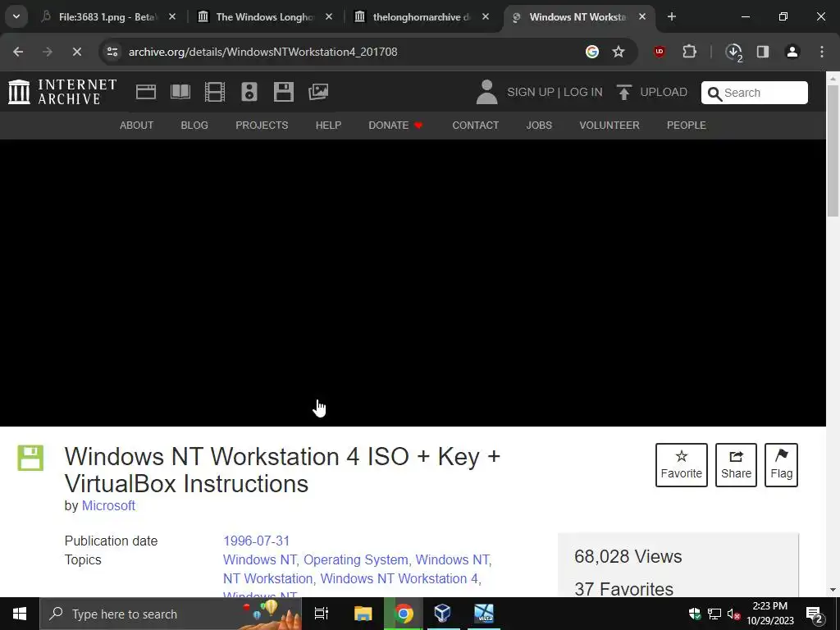Open the Windows NT Workstation 4 topic link
The image size is (840, 630).
tap(399, 578)
